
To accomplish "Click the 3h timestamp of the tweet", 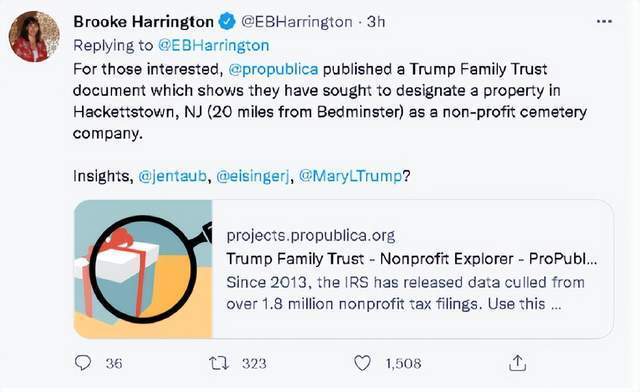I will coord(376,22).
